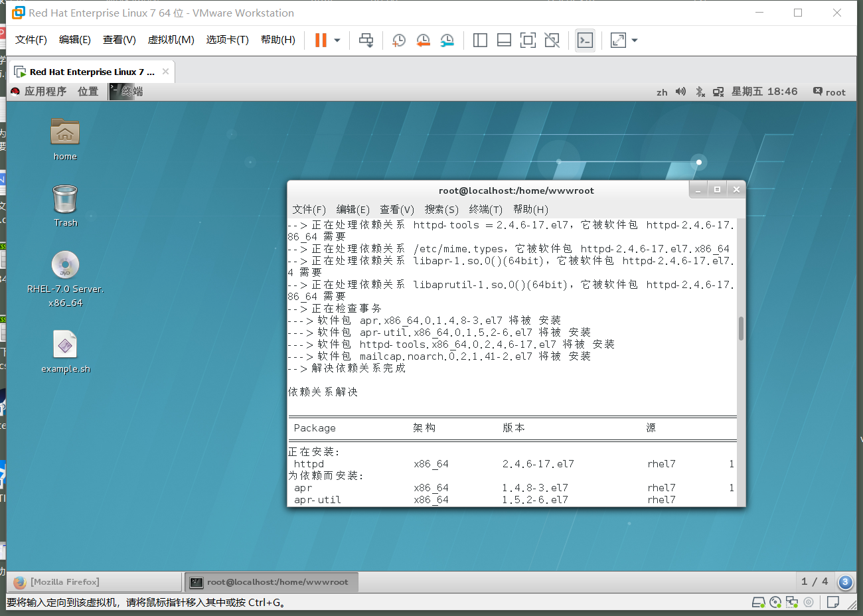
Task: Open terminal 终端(T) menu
Action: coord(486,209)
